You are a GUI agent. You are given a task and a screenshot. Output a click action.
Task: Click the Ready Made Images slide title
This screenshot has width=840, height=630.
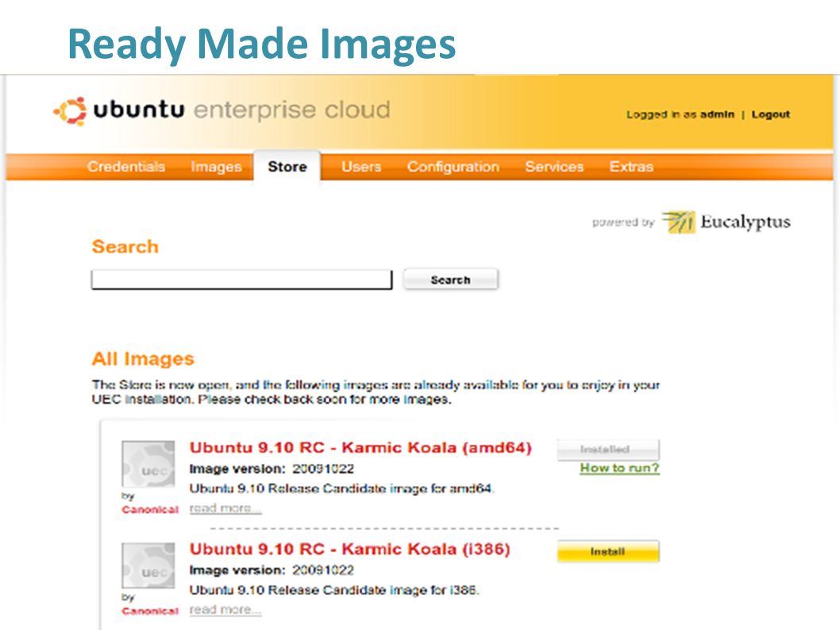tap(262, 44)
